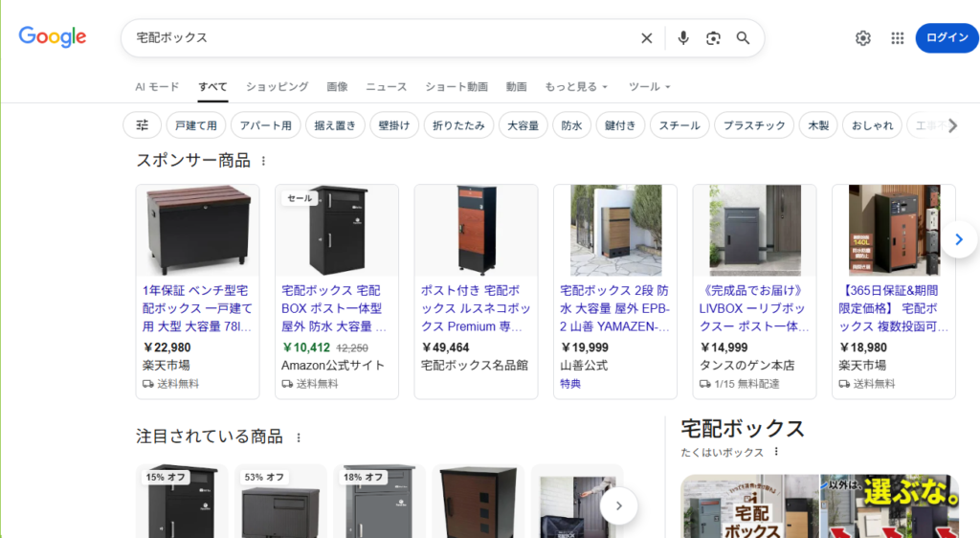Toggle the 防水 filter chip
Screen dimensions: 980x538
tap(571, 125)
